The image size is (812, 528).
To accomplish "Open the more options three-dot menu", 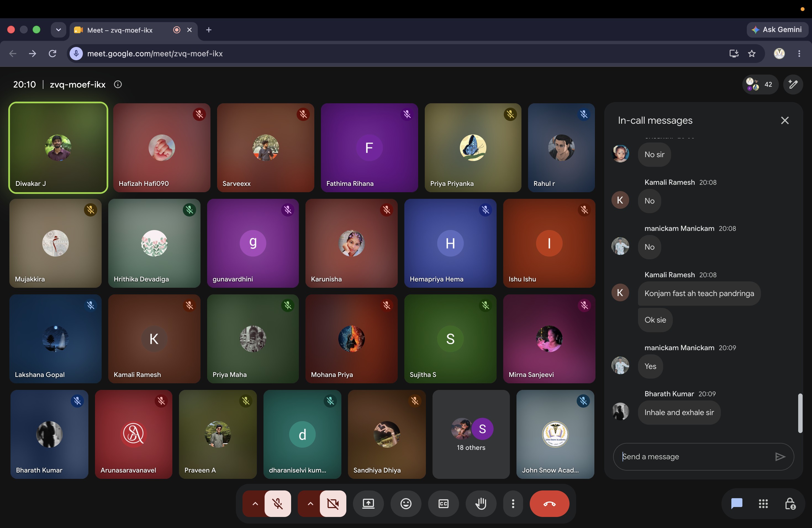I will point(513,503).
